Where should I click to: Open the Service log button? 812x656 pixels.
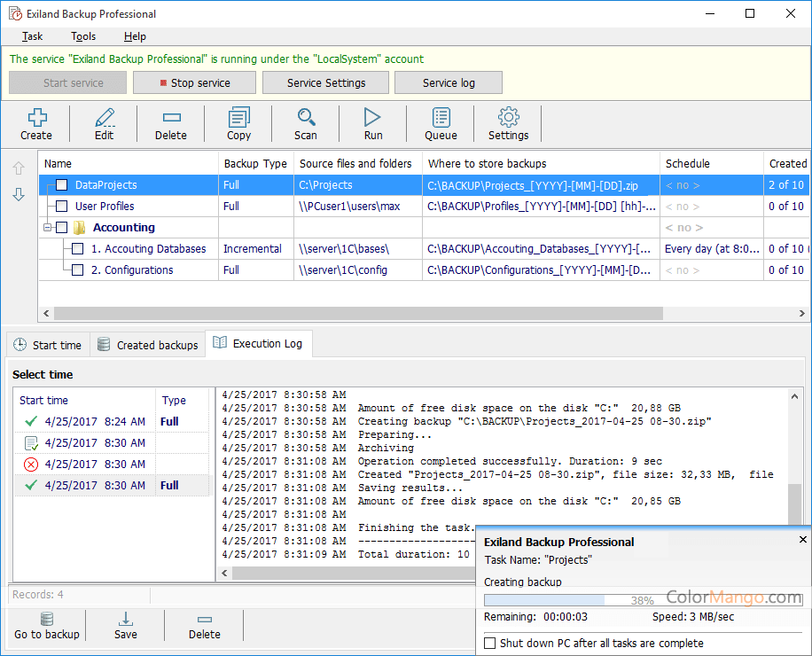pos(448,82)
